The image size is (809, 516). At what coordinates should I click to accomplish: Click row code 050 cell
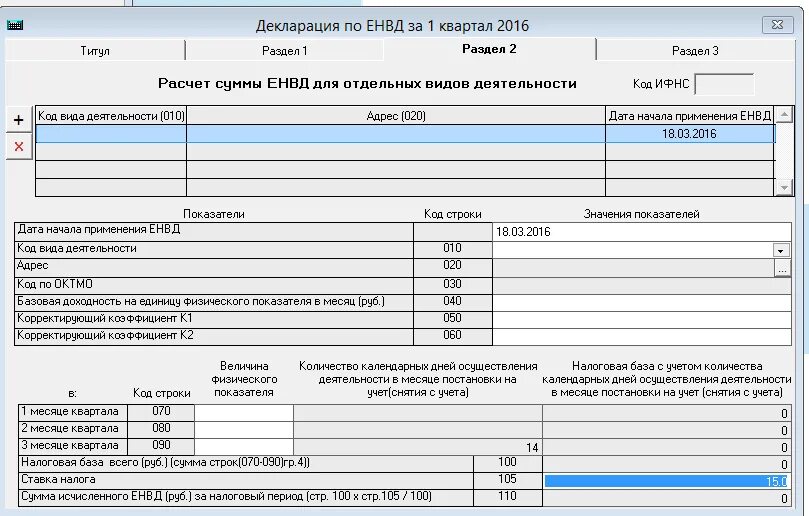(x=452, y=318)
